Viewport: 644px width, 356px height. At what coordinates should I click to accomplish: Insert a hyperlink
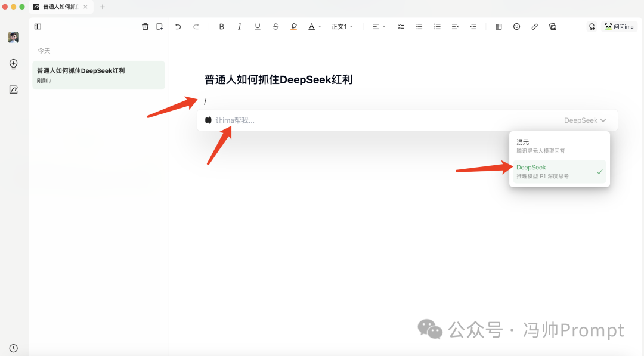coord(535,27)
